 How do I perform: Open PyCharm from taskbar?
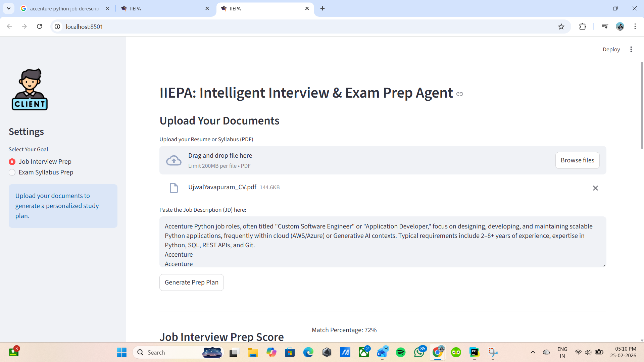click(475, 353)
